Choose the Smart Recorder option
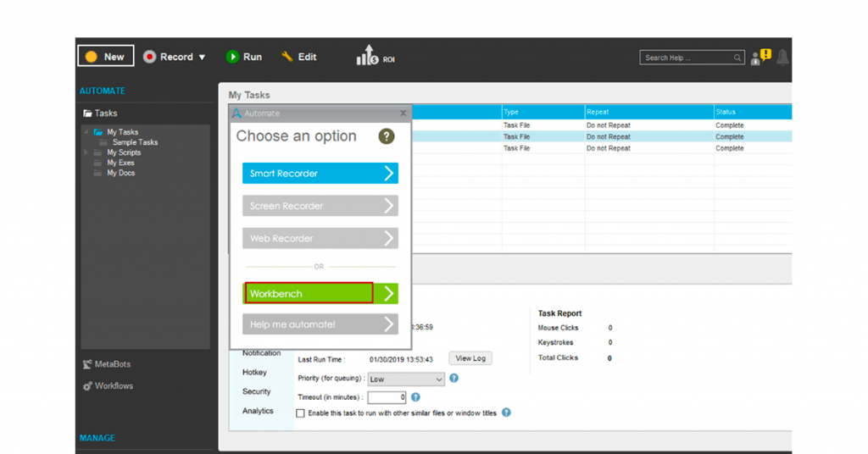868x454 pixels. tap(320, 173)
